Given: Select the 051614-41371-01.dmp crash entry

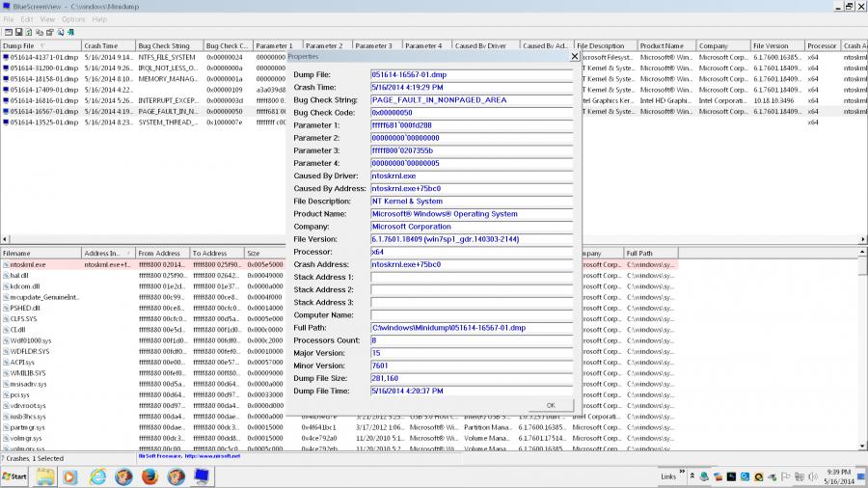Looking at the screenshot, I should pyautogui.click(x=39, y=57).
